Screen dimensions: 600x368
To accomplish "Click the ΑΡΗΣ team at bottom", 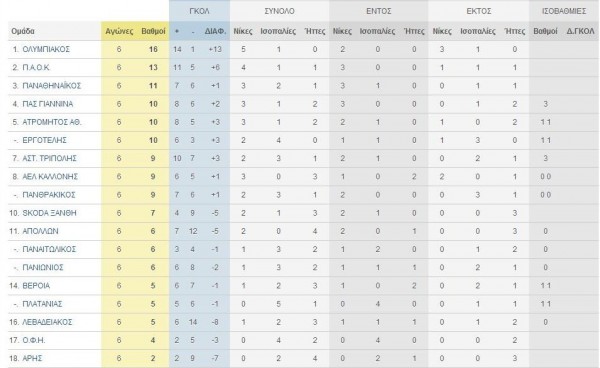I will coord(32,358).
